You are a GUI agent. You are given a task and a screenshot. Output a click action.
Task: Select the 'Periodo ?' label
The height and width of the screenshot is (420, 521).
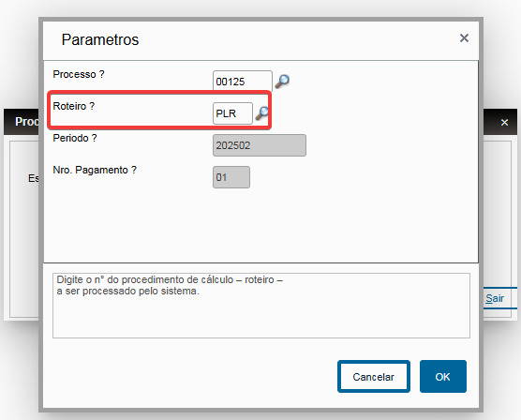click(x=75, y=138)
